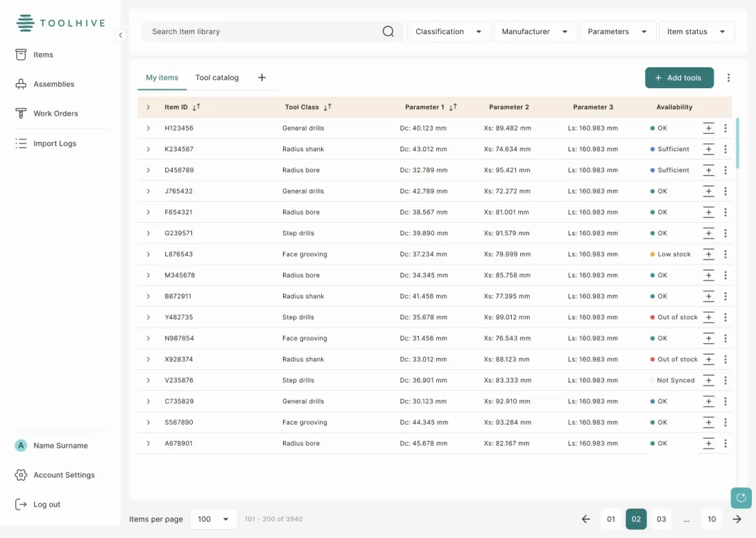Open Import Logs in the sidebar
The height and width of the screenshot is (538, 756).
click(x=55, y=143)
